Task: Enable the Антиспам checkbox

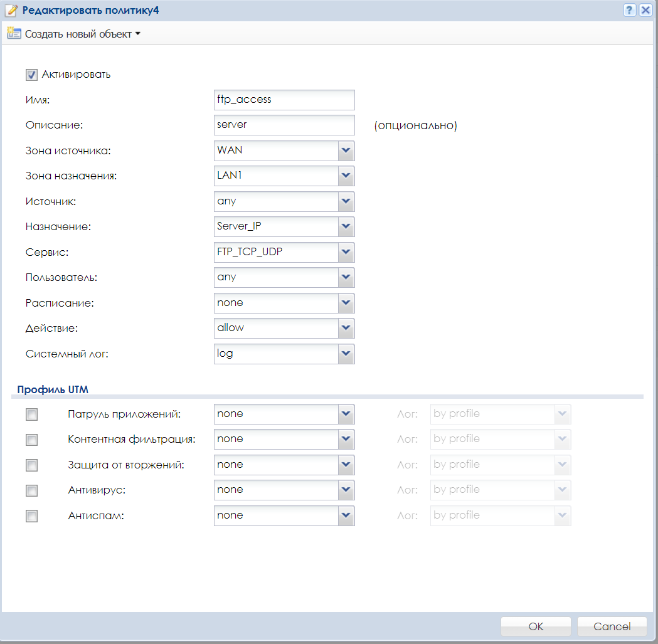Action: tap(31, 515)
